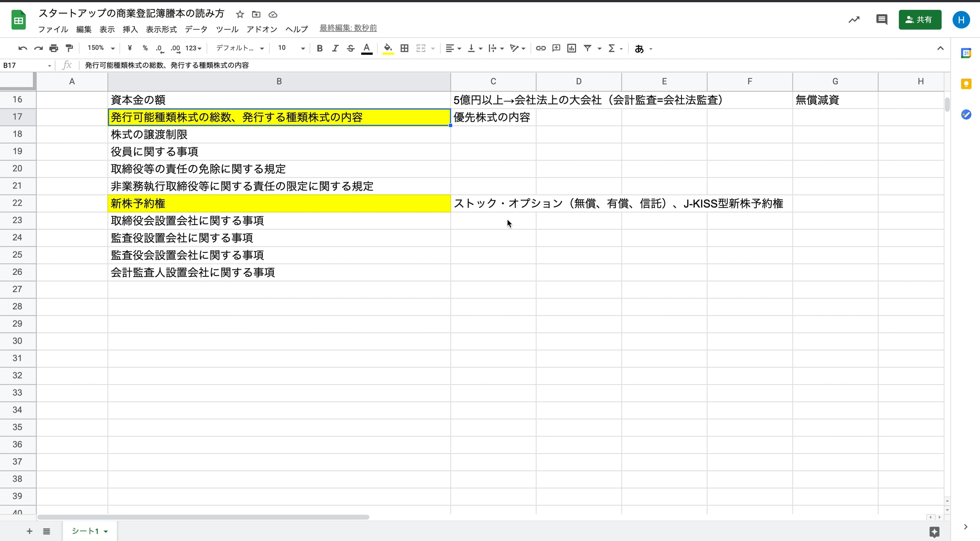Open Google Tasks sidebar panel
Screen dimensions: 980x541
(x=967, y=115)
